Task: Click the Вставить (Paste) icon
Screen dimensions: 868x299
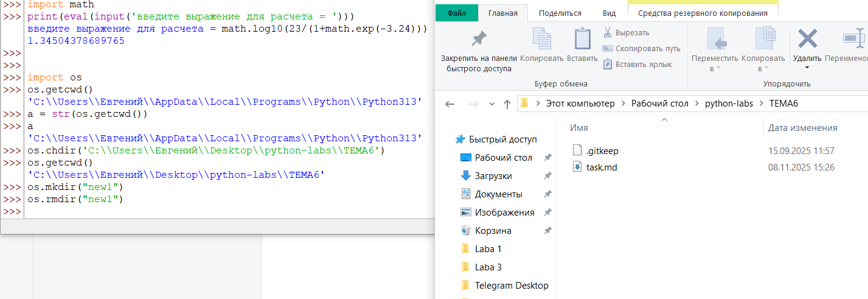Action: (582, 39)
